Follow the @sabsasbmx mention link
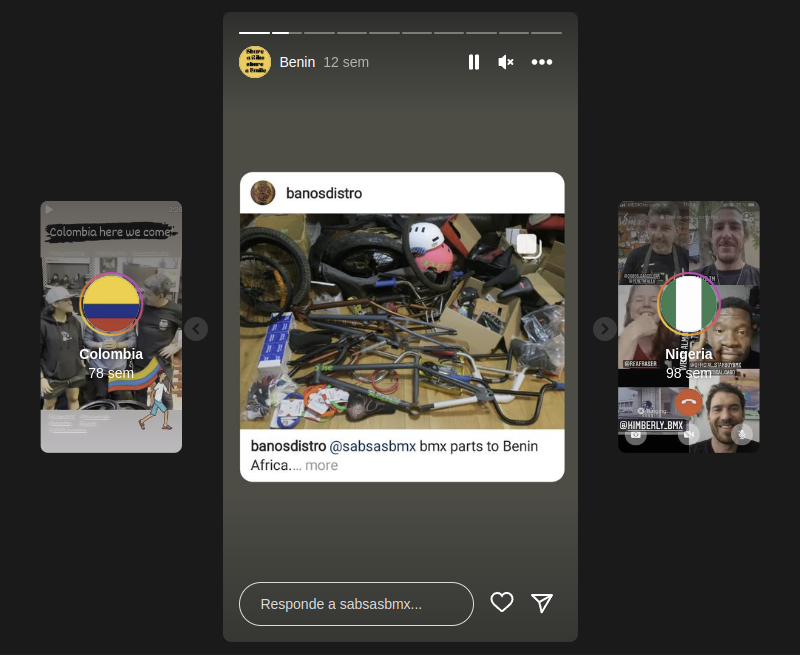 (x=372, y=446)
